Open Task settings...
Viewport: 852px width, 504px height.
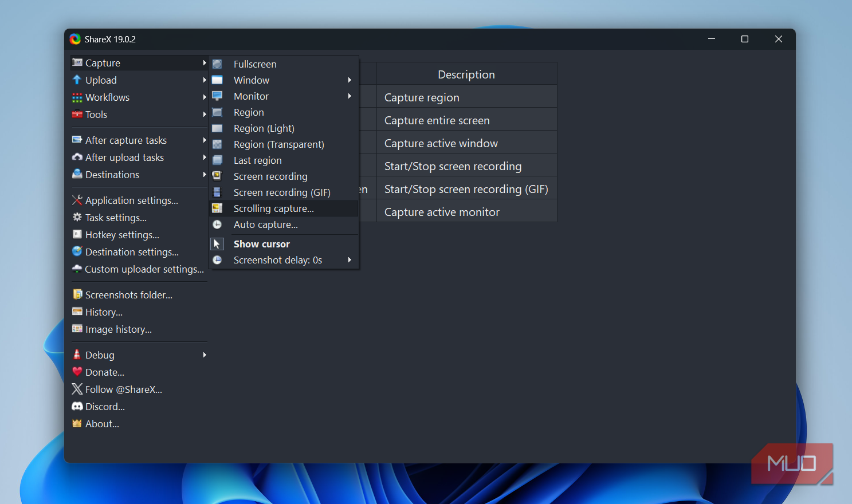click(139, 218)
